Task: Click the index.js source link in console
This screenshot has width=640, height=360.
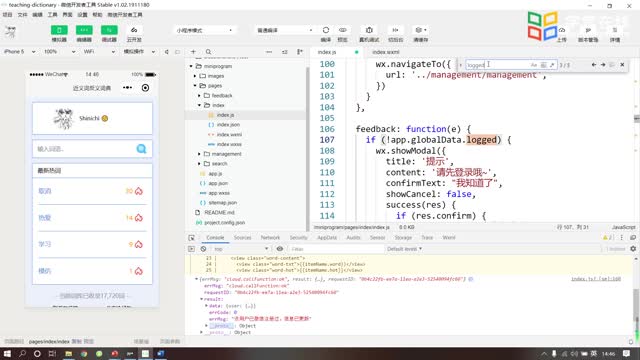Action: tap(596, 279)
